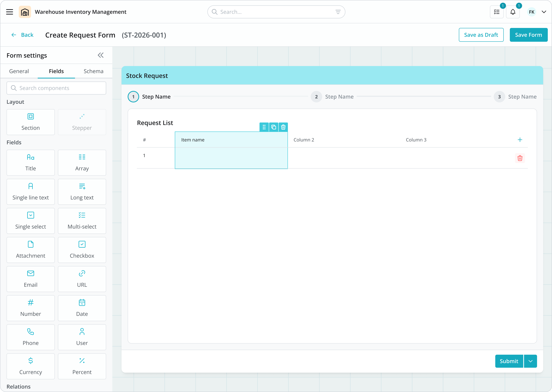Go back using the Back link

pos(23,35)
